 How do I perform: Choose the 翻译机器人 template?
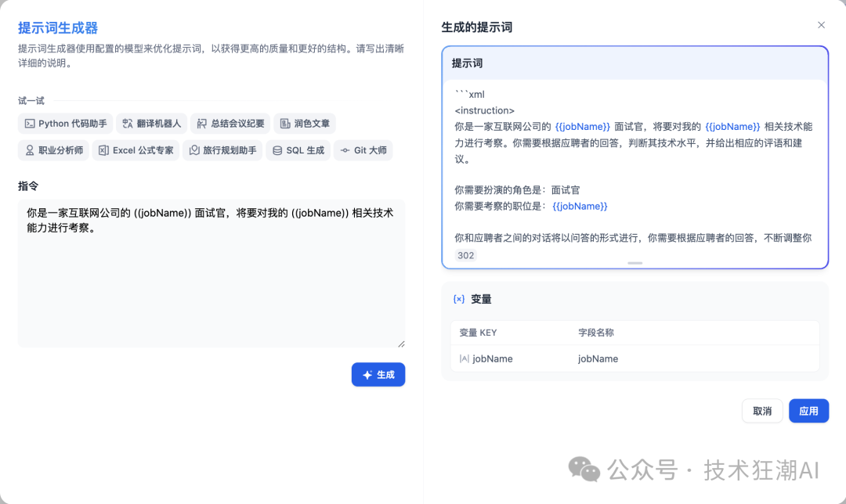pyautogui.click(x=152, y=124)
